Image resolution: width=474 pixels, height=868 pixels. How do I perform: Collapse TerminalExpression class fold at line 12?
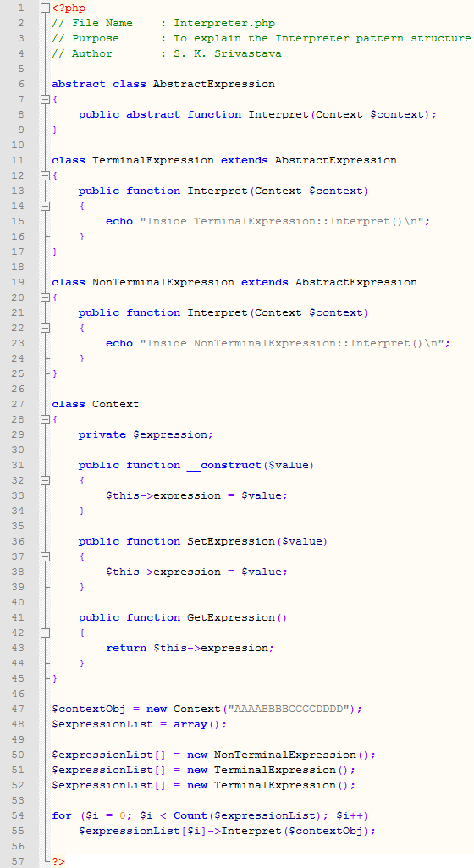click(x=45, y=175)
